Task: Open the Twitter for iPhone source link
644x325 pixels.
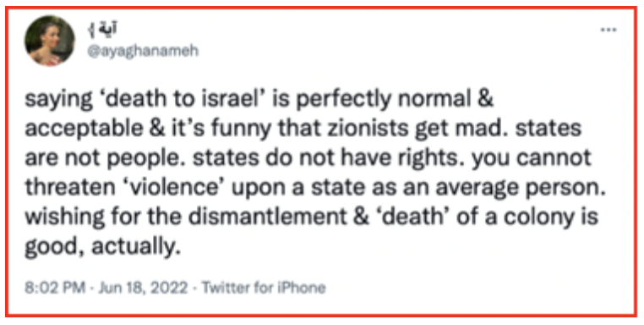Action: [264, 288]
